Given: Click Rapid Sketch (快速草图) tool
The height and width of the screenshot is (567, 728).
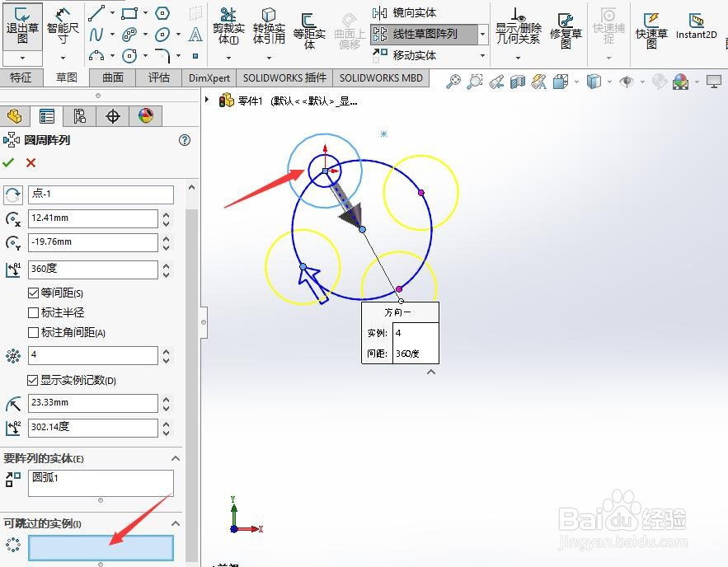Looking at the screenshot, I should 651,30.
